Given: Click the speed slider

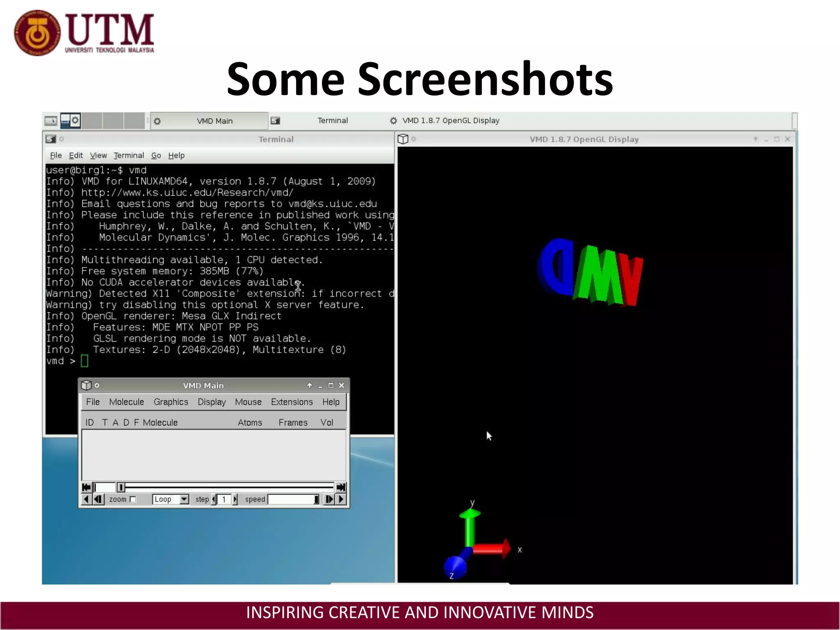Looking at the screenshot, I should click(x=294, y=499).
